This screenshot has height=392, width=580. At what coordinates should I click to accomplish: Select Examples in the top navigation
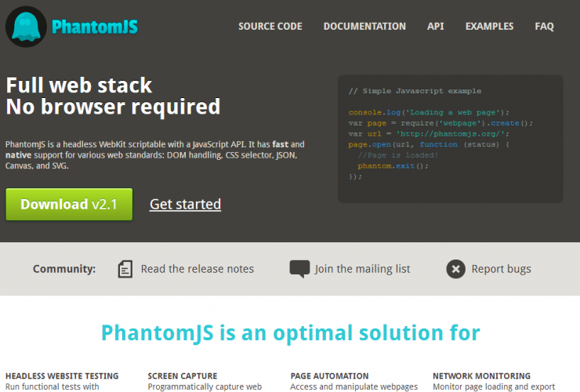pos(489,26)
